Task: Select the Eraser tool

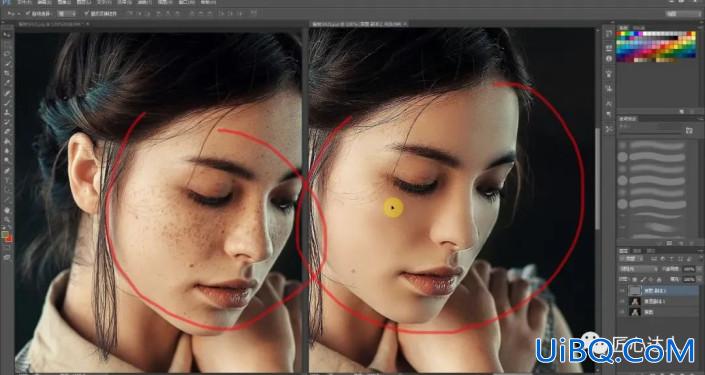Action: click(x=8, y=132)
